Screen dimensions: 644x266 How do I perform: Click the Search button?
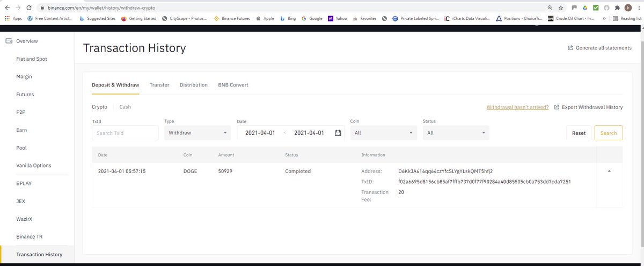(x=609, y=133)
